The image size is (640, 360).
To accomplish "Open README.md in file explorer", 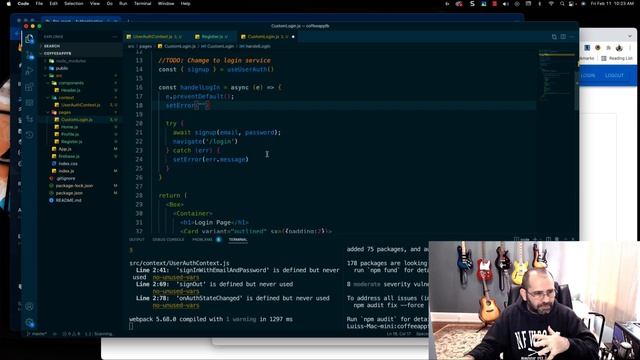I will (x=68, y=200).
